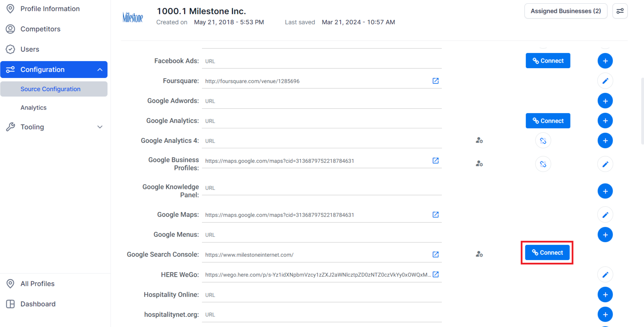The image size is (644, 327).
Task: Add a Google Analytics URL with plus
Action: [605, 121]
